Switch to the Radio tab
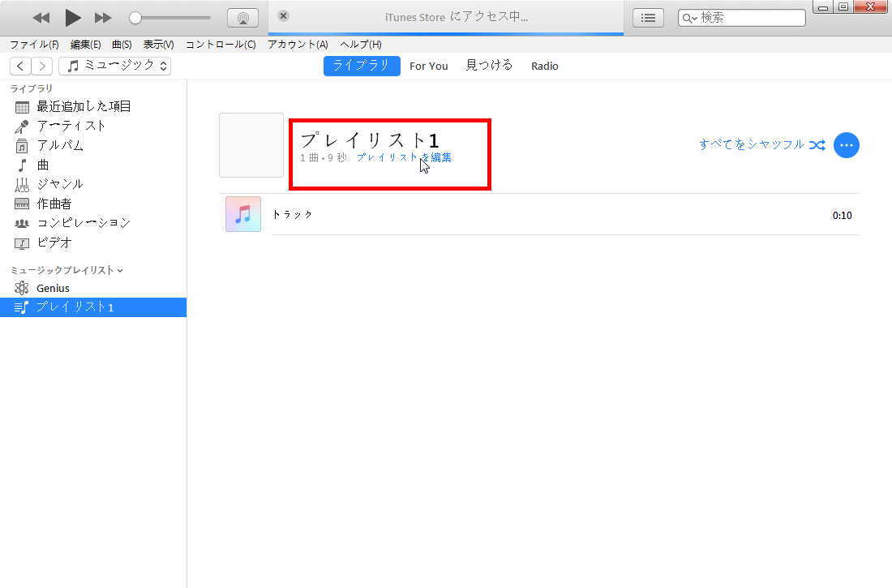892x588 pixels. coord(544,66)
